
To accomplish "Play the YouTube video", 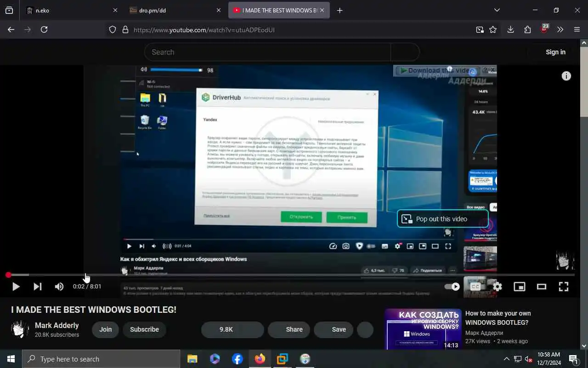I will click(x=16, y=287).
